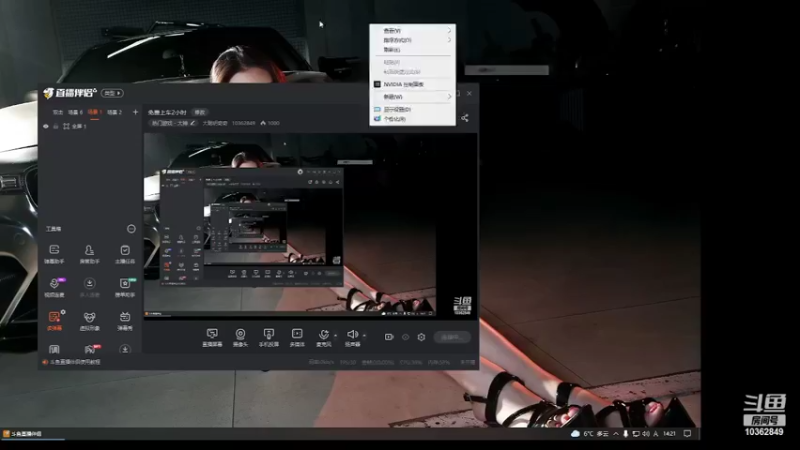This screenshot has height=450, width=800.
Task: Open the 弹幕助手 tool
Action: 54,254
